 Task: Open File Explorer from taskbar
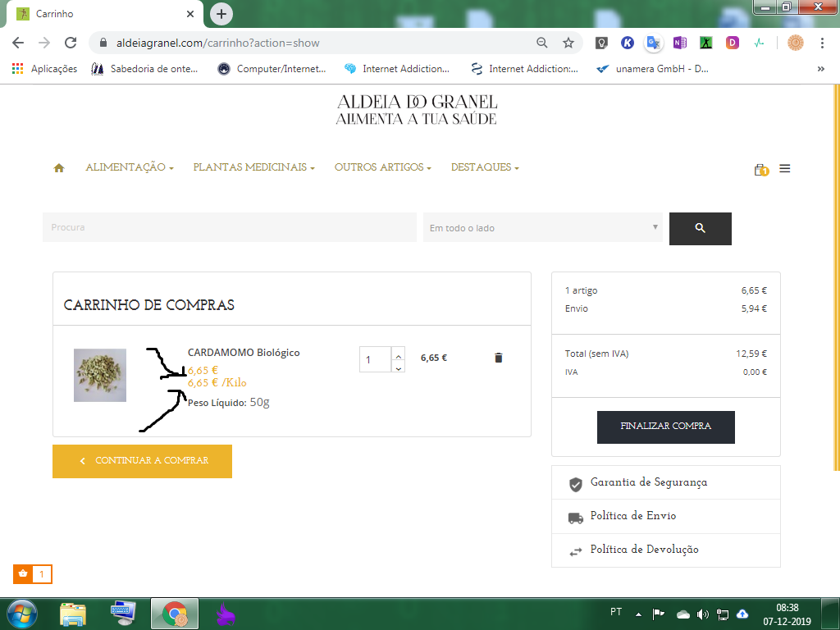[73, 614]
